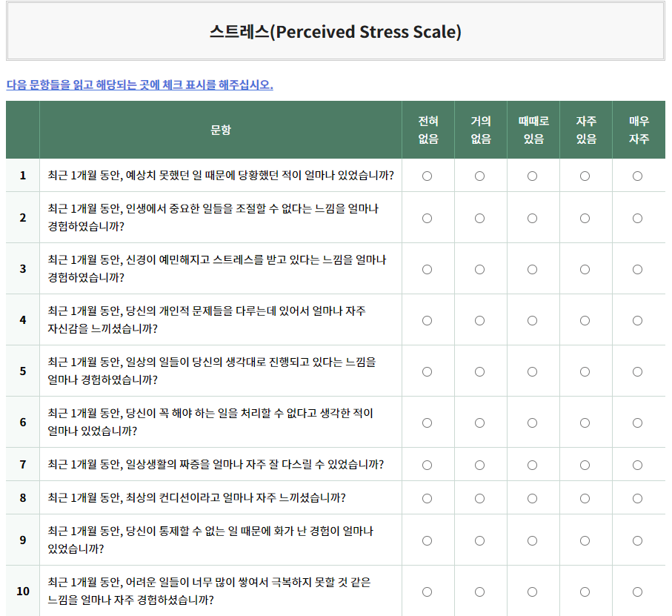The image size is (672, 616).
Task: Mark '자주 있음' radio in row 8
Action: tap(585, 499)
